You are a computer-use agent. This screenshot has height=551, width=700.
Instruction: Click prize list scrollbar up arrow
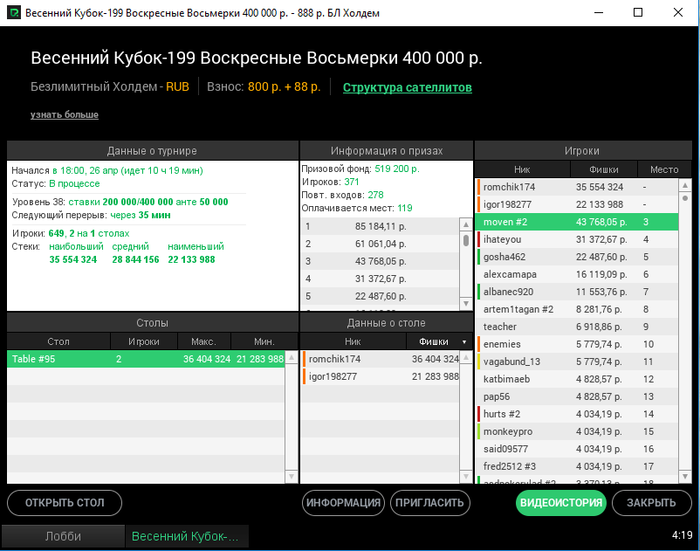466,224
